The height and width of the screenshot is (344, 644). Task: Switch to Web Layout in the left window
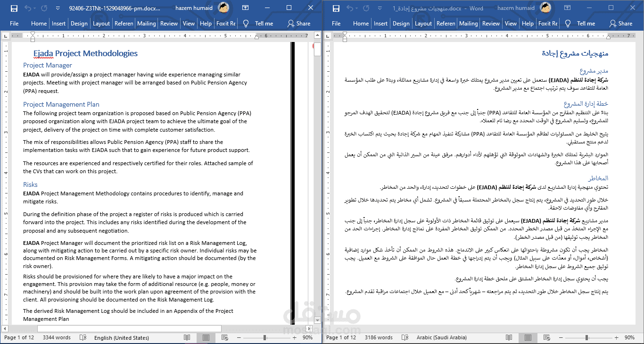click(x=225, y=337)
